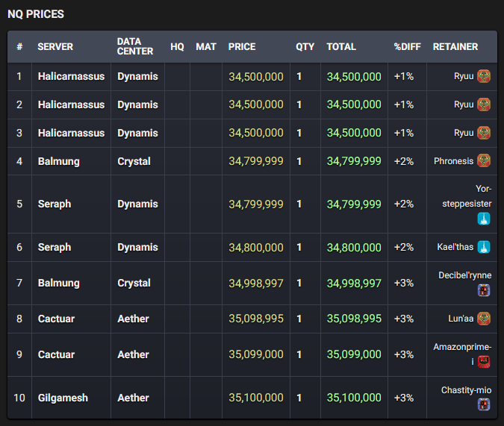Screen dimensions: 504x426
Task: Click Dynamis data center in row 5
Action: (x=137, y=204)
